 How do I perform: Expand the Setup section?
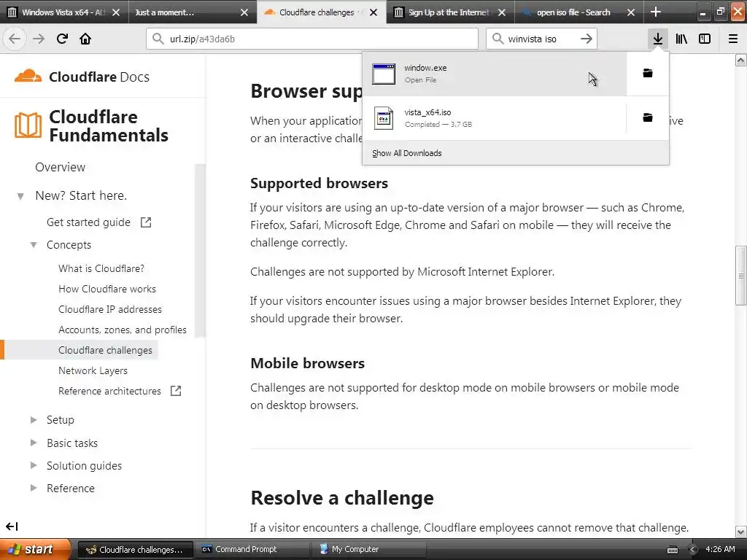[34, 420]
